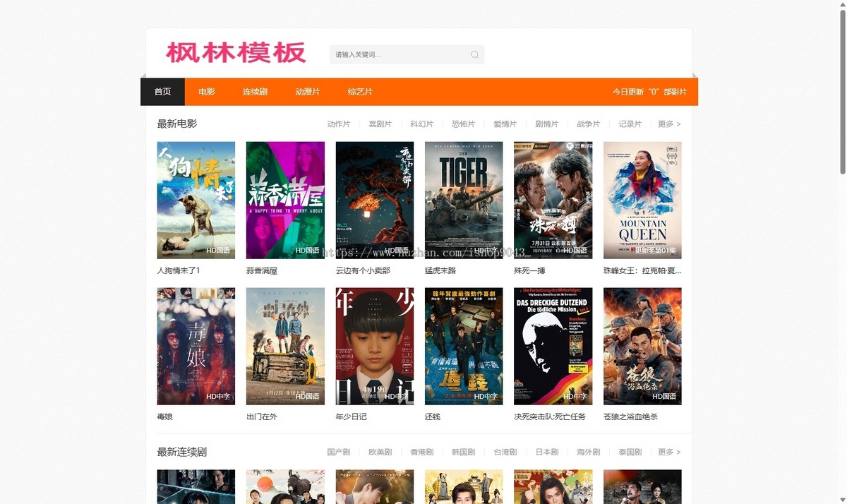Click the 人狗情未了1 title text

click(179, 270)
